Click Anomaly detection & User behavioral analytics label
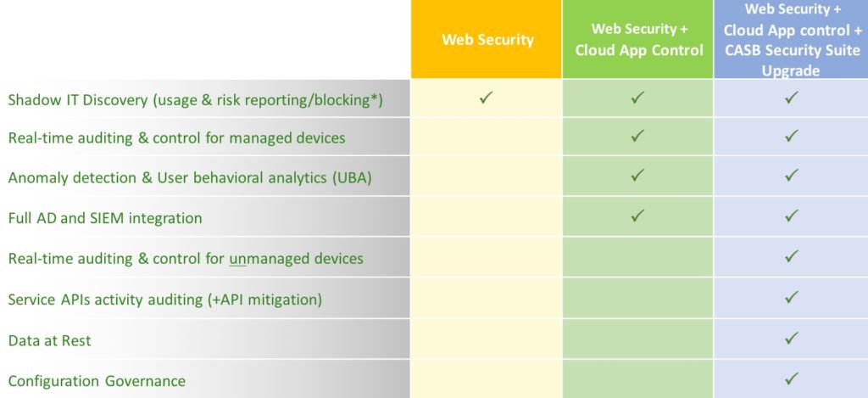868x398 pixels. point(190,178)
